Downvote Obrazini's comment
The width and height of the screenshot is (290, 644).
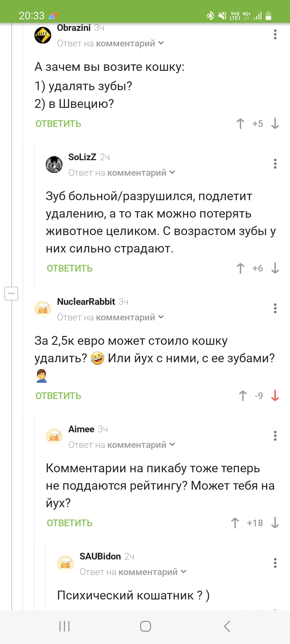pos(275,124)
